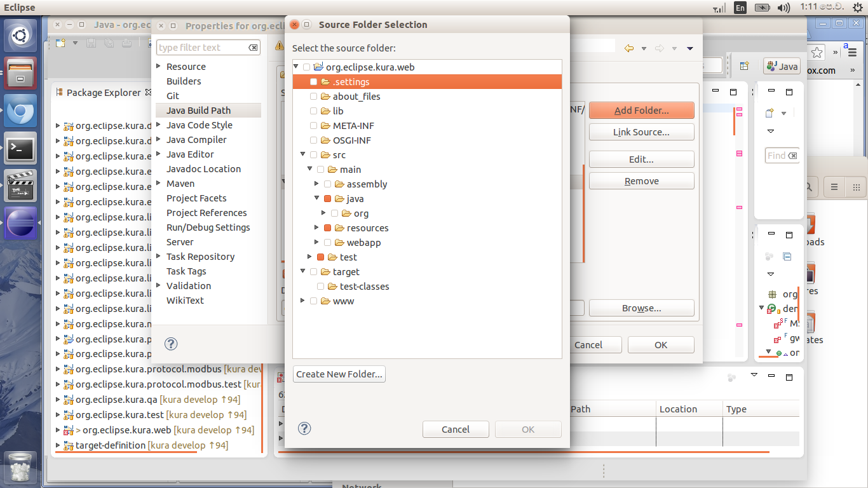
Task: Expand the webapp folder node
Action: coord(317,243)
